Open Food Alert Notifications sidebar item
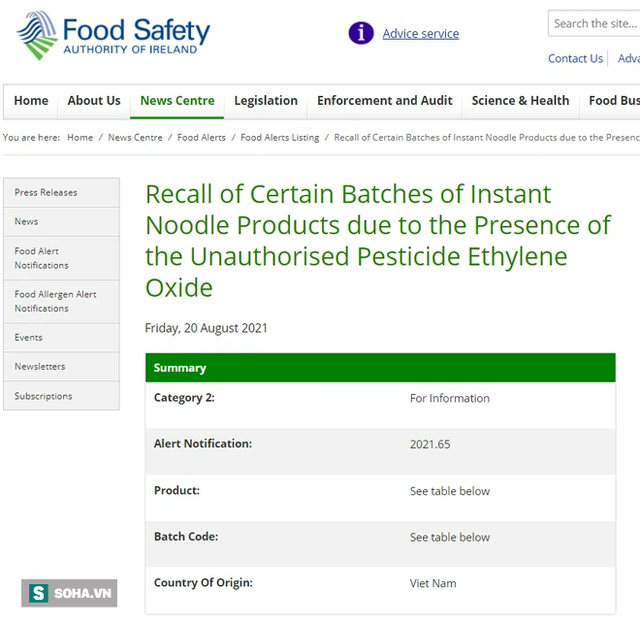Image resolution: width=640 pixels, height=623 pixels. tap(42, 258)
